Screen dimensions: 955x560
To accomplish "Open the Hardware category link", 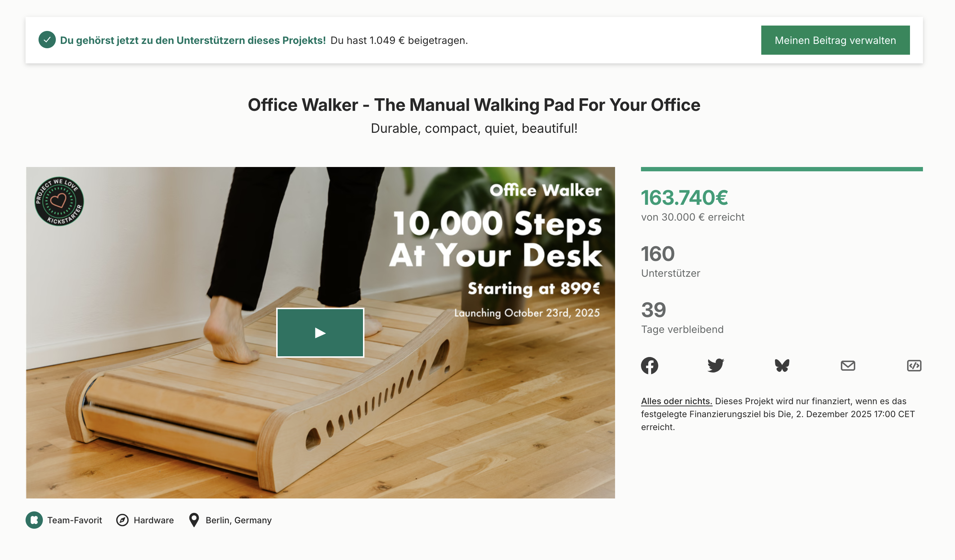I will click(x=153, y=520).
